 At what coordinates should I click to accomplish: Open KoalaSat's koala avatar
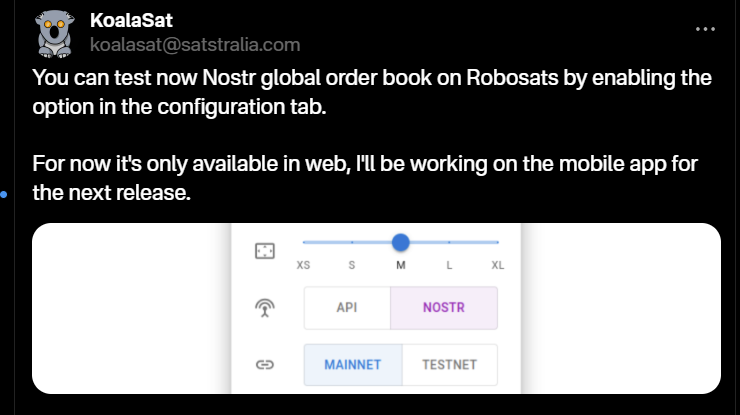tap(54, 34)
